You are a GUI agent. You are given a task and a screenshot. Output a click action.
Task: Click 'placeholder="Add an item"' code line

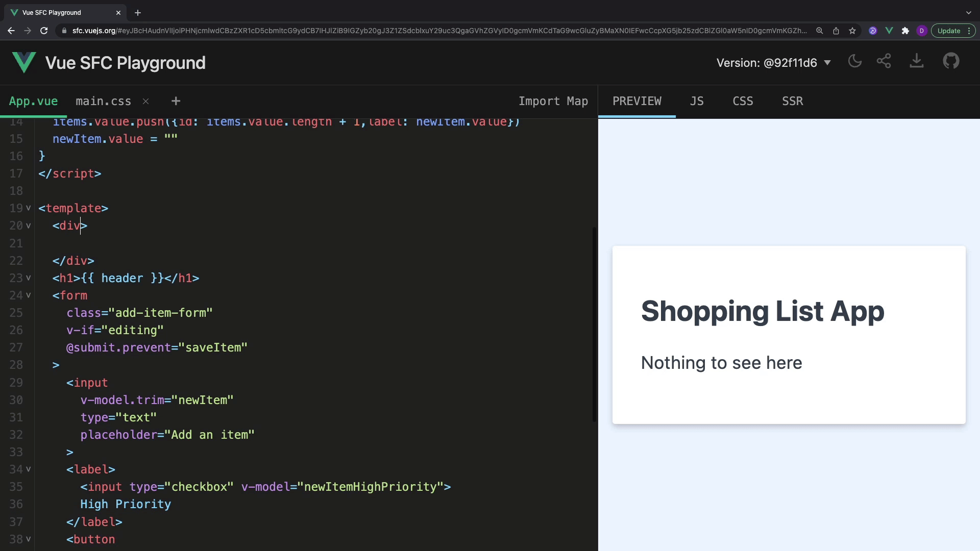(167, 435)
